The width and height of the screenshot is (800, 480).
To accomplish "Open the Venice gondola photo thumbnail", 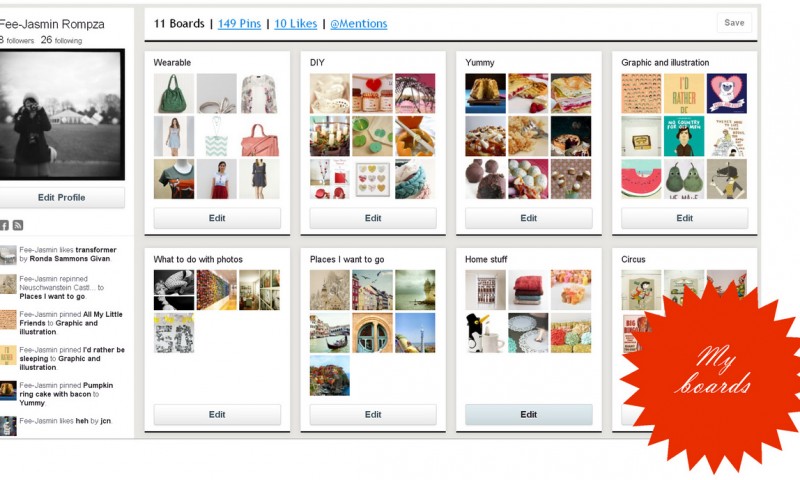I will pos(330,333).
